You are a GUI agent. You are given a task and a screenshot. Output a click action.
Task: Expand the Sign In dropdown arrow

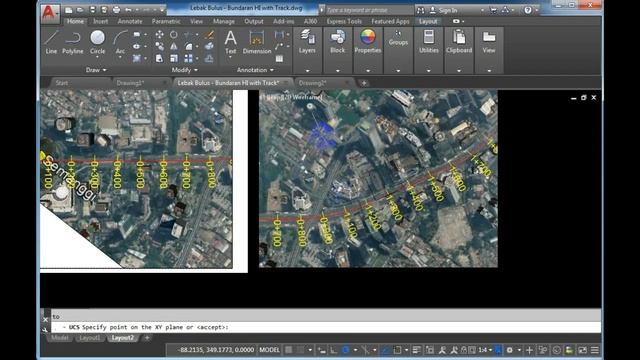[x=482, y=10]
